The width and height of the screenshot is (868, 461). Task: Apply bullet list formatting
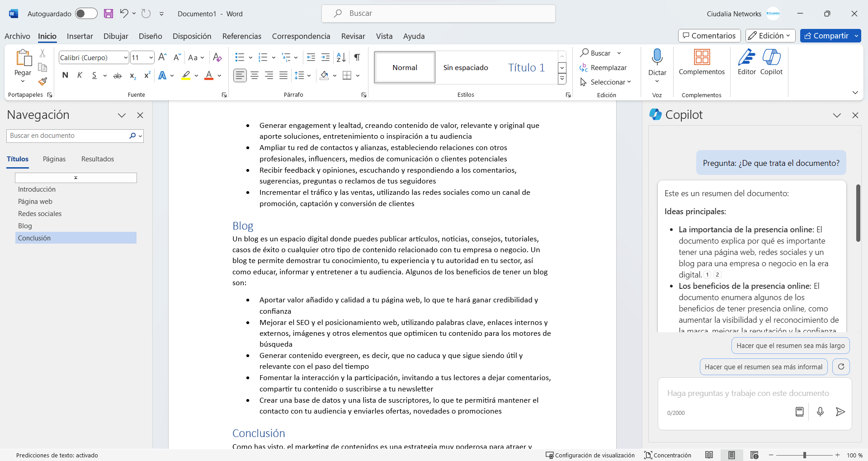point(240,57)
